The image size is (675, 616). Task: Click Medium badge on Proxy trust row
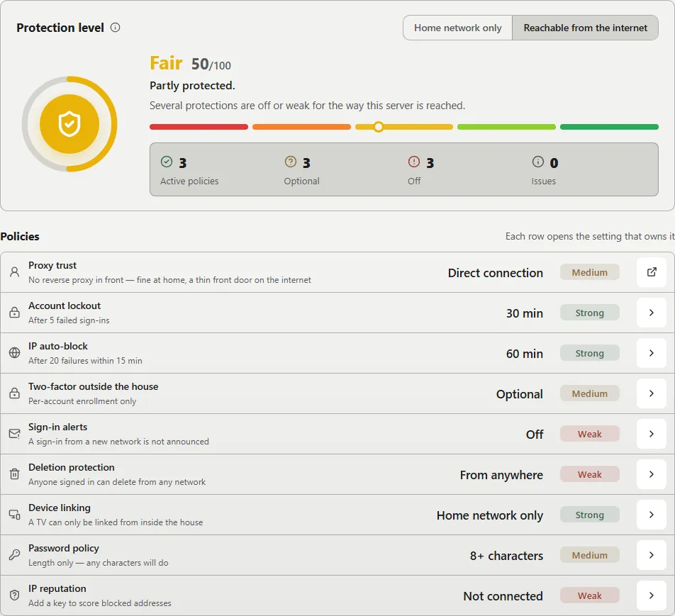[589, 272]
